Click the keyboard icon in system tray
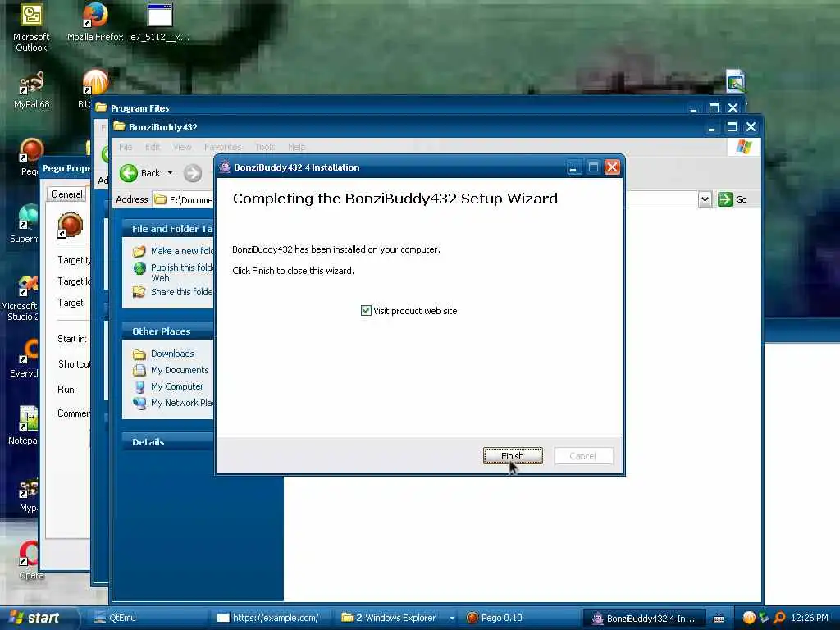The width and height of the screenshot is (840, 630). 719,619
